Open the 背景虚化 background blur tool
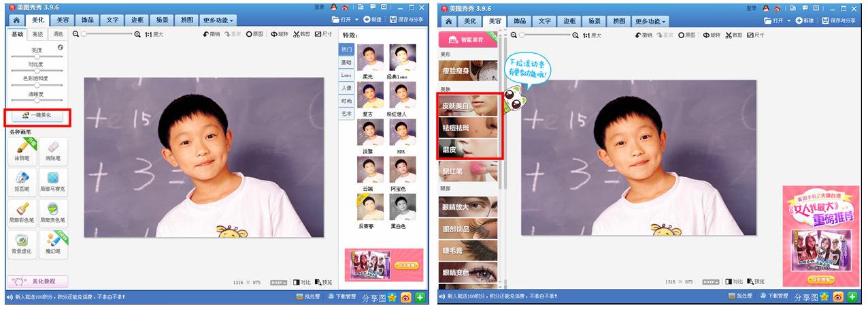868x312 pixels. point(22,243)
